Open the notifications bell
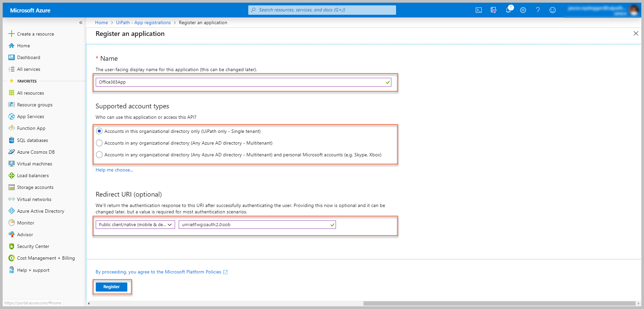This screenshot has height=309, width=644. tap(508, 10)
